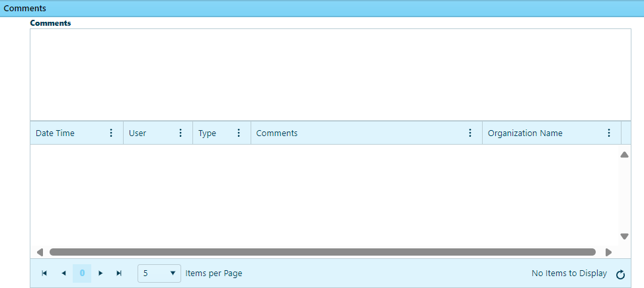Open the Comments column options menu
Image resolution: width=644 pixels, height=288 pixels.
pos(470,133)
